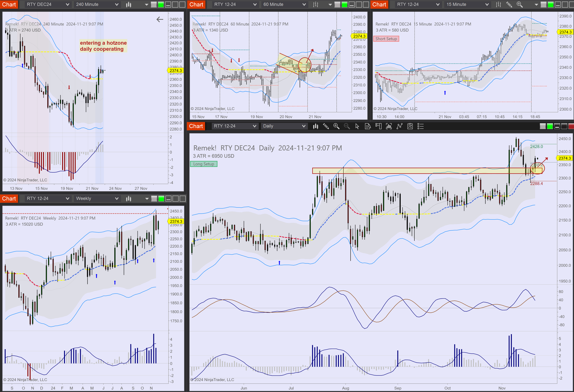Click the Short Setup label on the 15 Minute chart

(386, 39)
